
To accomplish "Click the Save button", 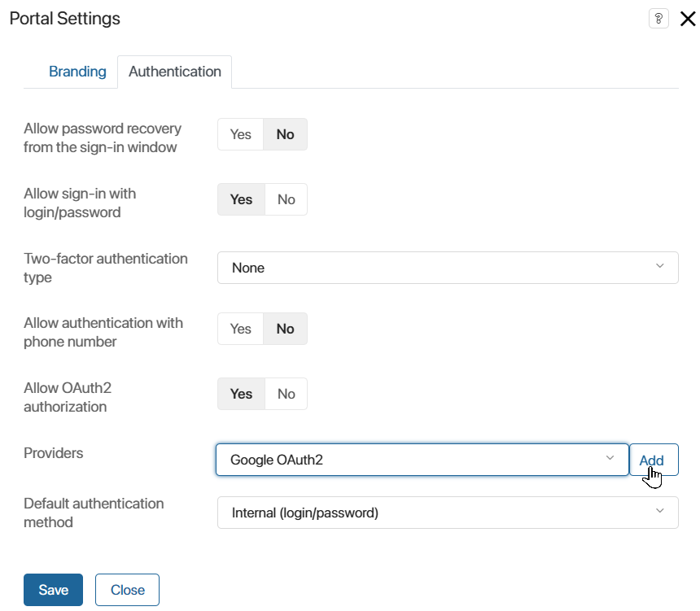I will [53, 590].
